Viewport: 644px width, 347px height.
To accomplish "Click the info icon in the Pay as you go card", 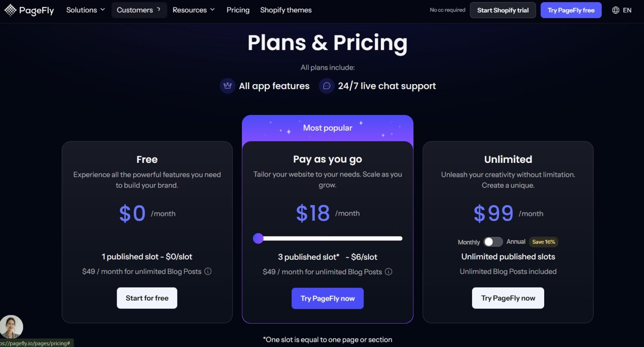I will pyautogui.click(x=388, y=272).
